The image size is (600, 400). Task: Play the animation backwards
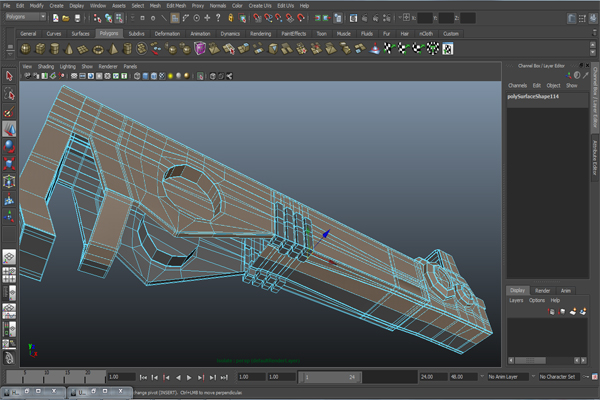178,377
